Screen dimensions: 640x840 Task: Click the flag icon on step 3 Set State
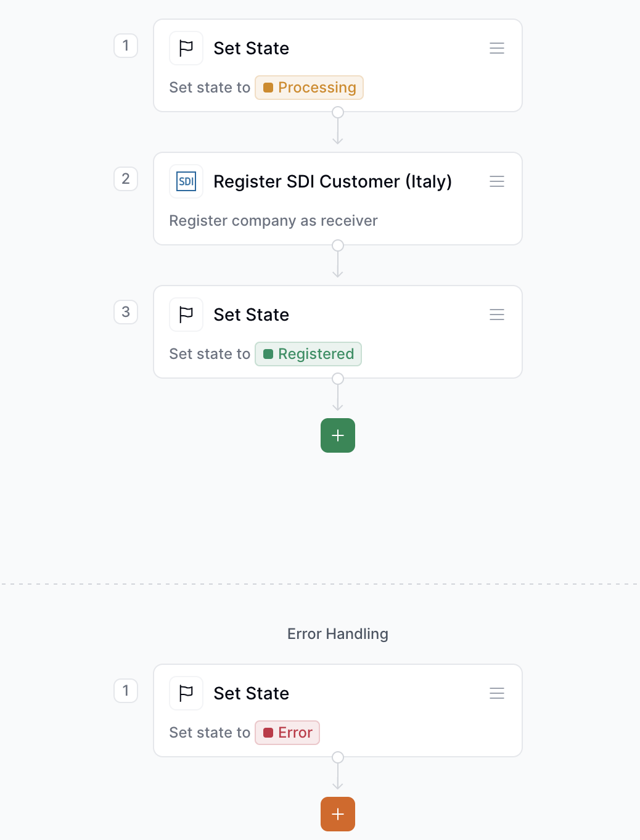point(186,314)
